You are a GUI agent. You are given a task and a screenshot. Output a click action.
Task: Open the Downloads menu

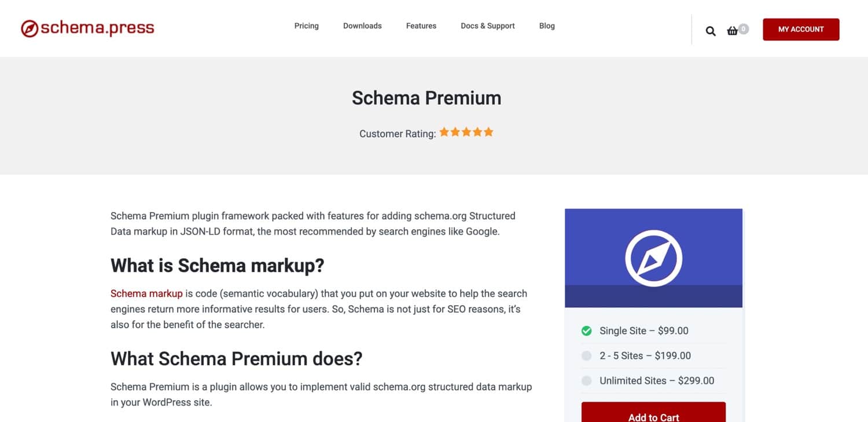(362, 25)
